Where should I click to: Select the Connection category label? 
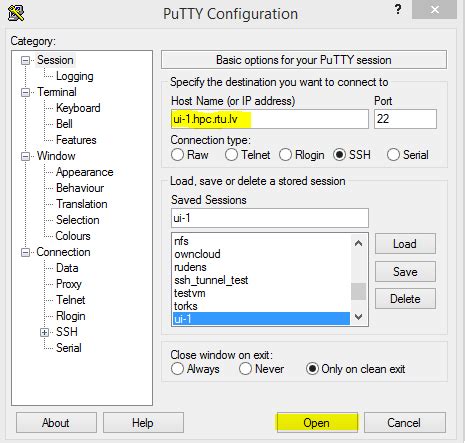[63, 252]
